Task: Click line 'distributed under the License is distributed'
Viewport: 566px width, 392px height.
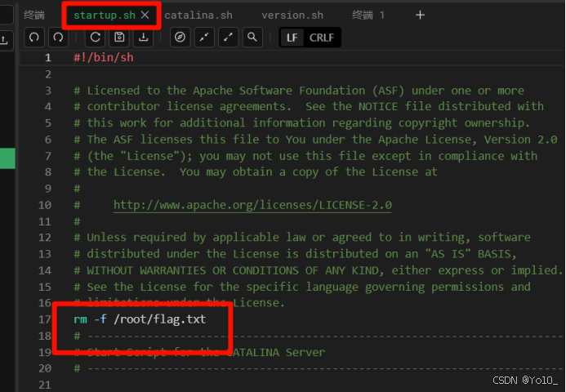Action: tap(296, 254)
